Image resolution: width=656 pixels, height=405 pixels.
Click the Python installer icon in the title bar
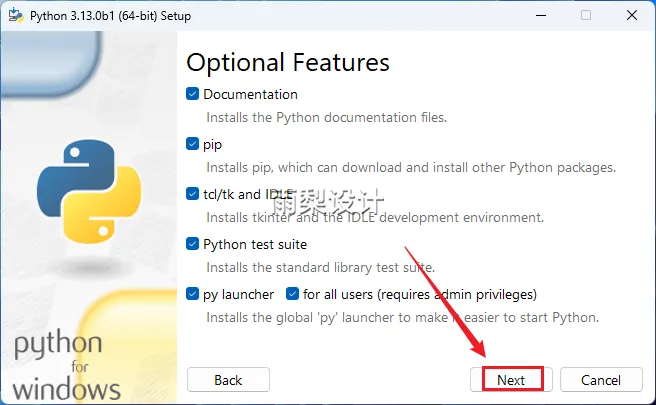pos(16,15)
